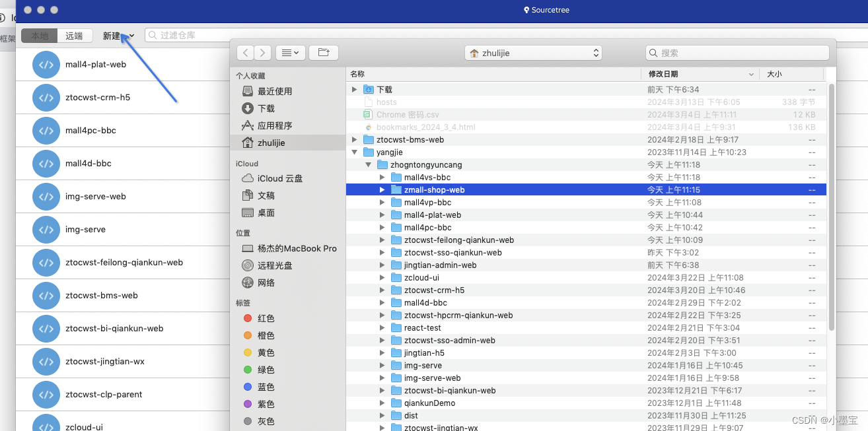Open 桌面 in the sidebar
Viewport: 868px width, 431px height.
coord(267,213)
